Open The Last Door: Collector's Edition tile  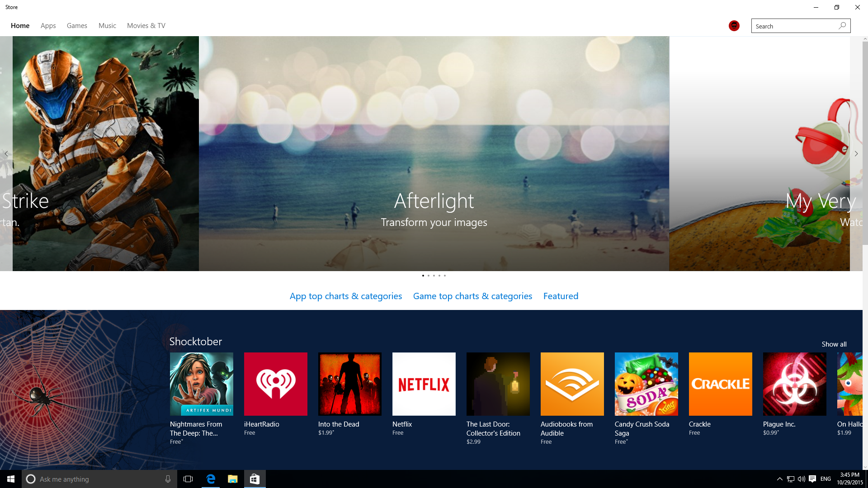(498, 384)
